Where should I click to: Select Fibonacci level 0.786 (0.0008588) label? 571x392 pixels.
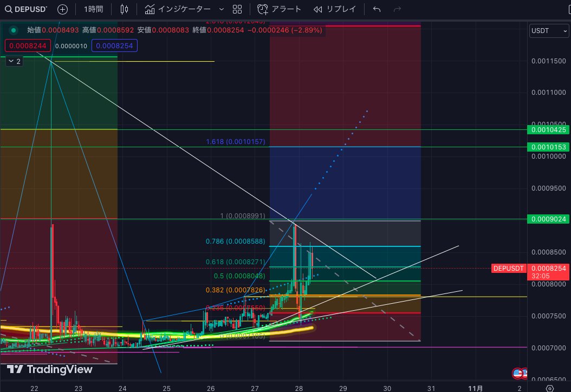[235, 241]
